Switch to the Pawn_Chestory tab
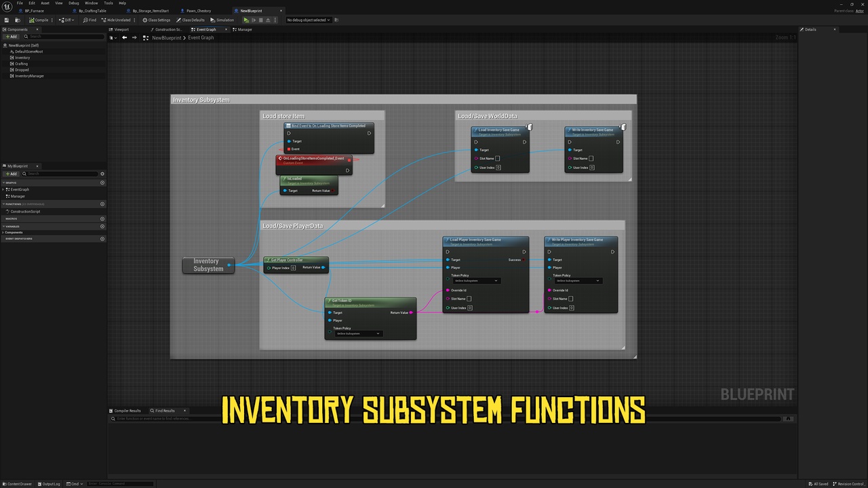 click(199, 11)
